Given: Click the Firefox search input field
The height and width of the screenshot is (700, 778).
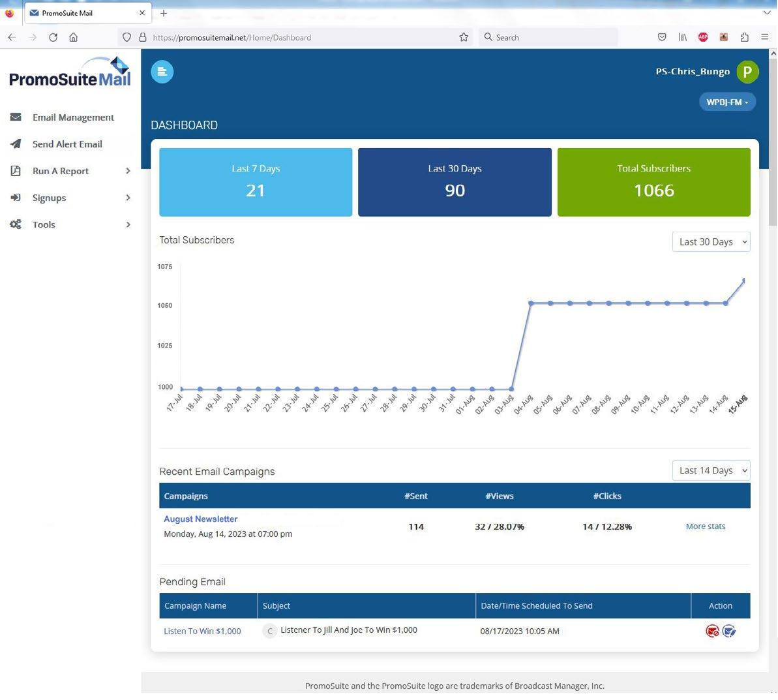Looking at the screenshot, I should pyautogui.click(x=548, y=37).
